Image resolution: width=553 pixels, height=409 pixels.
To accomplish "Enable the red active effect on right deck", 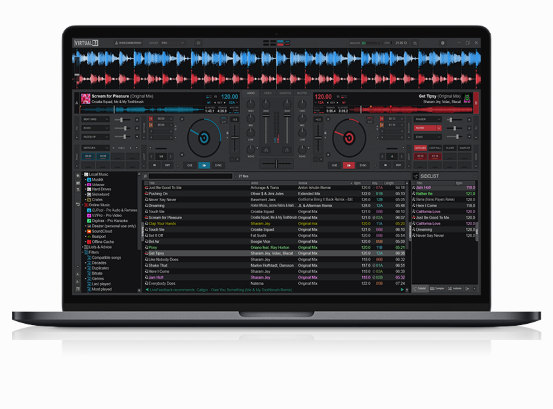I will [427, 128].
